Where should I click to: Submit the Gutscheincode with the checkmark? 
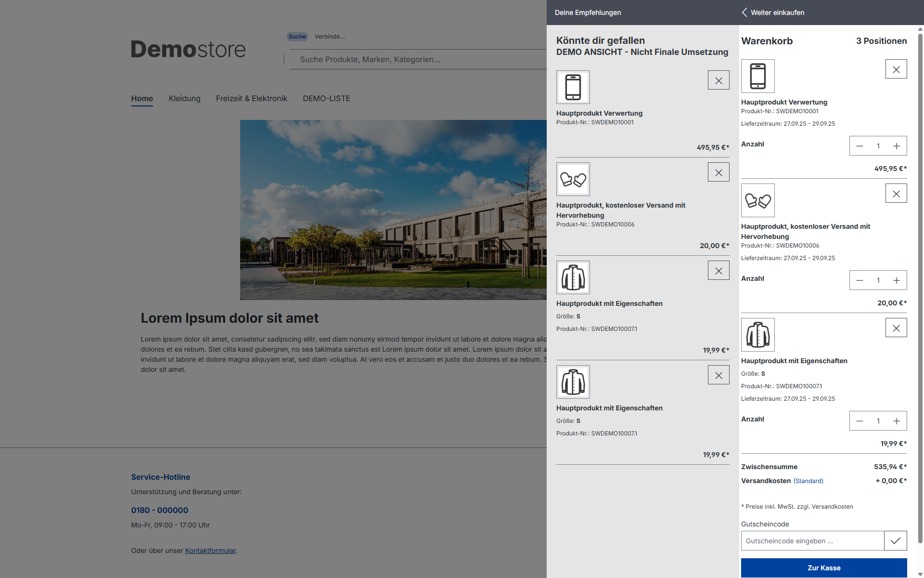(x=895, y=541)
